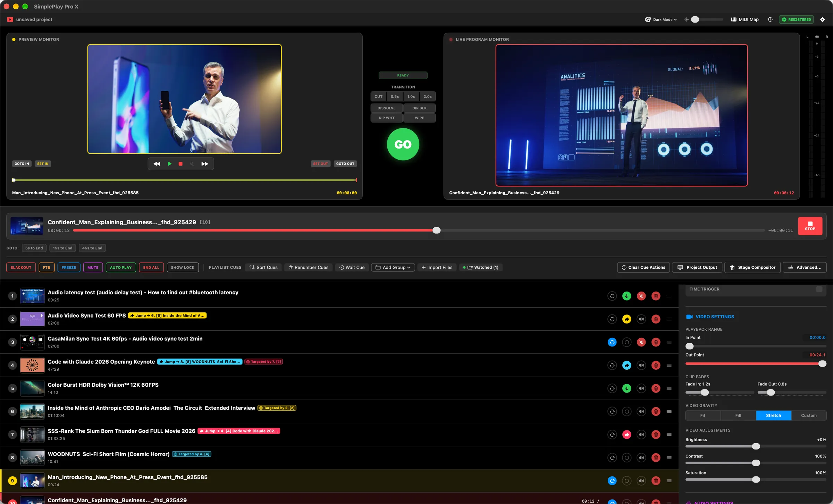833x504 pixels.
Task: Click the green play icon in preview
Action: click(169, 164)
